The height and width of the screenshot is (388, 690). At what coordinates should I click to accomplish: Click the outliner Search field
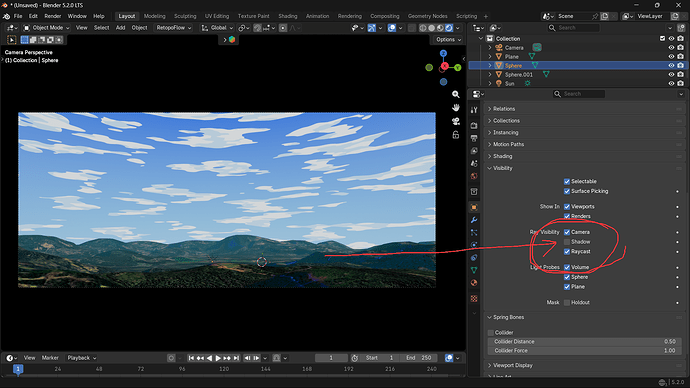pyautogui.click(x=573, y=28)
